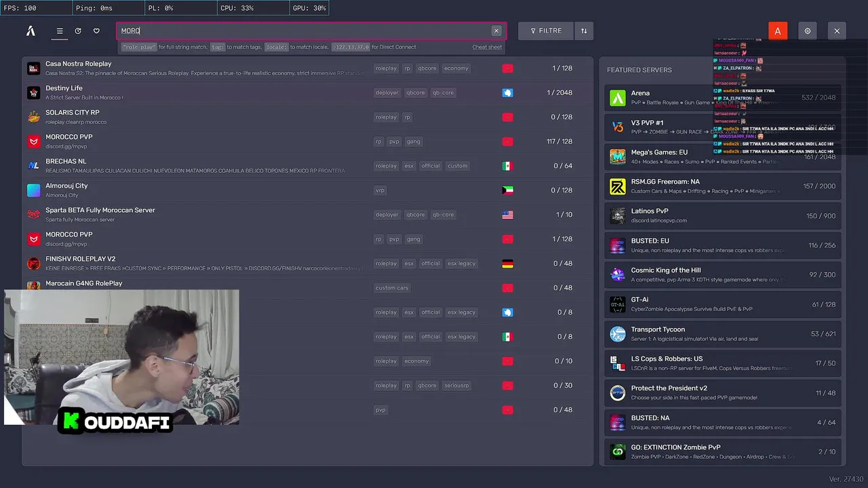Click the gang tag on MOROCCO PVP 117/128 row
Image resolution: width=868 pixels, height=488 pixels.
point(414,142)
